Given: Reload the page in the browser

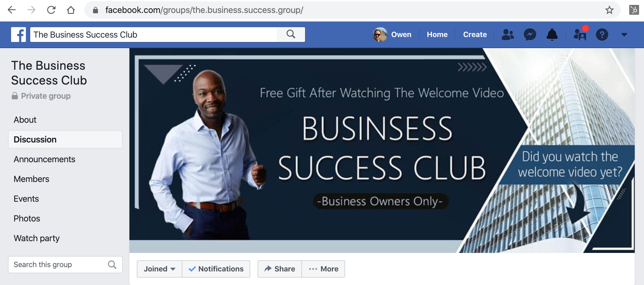Looking at the screenshot, I should pos(51,10).
